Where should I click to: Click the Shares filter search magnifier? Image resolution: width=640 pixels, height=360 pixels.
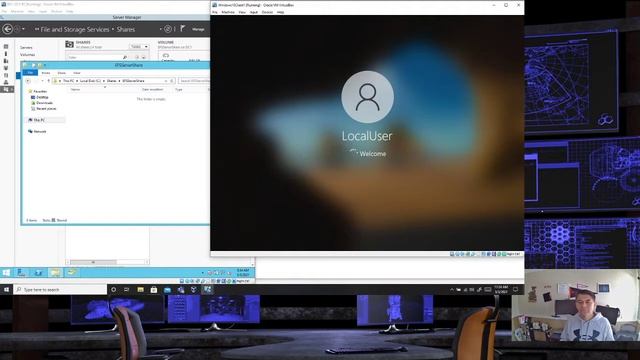[x=125, y=58]
